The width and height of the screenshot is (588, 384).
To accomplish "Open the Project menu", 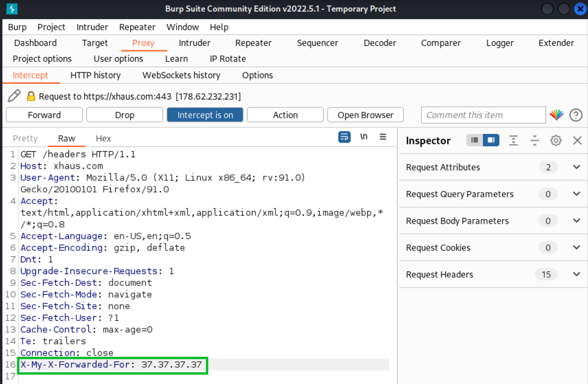I will tap(51, 27).
